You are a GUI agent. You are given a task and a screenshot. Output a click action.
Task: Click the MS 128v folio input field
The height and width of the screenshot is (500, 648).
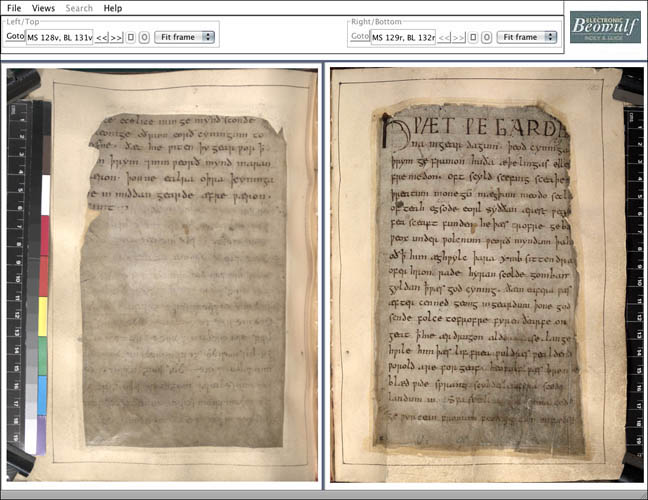pos(59,37)
